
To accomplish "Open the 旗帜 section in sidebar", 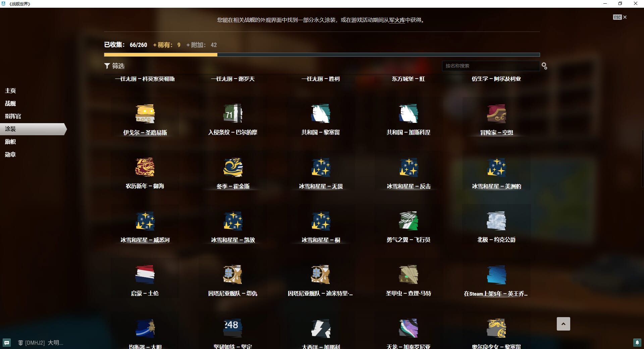I will tap(10, 142).
